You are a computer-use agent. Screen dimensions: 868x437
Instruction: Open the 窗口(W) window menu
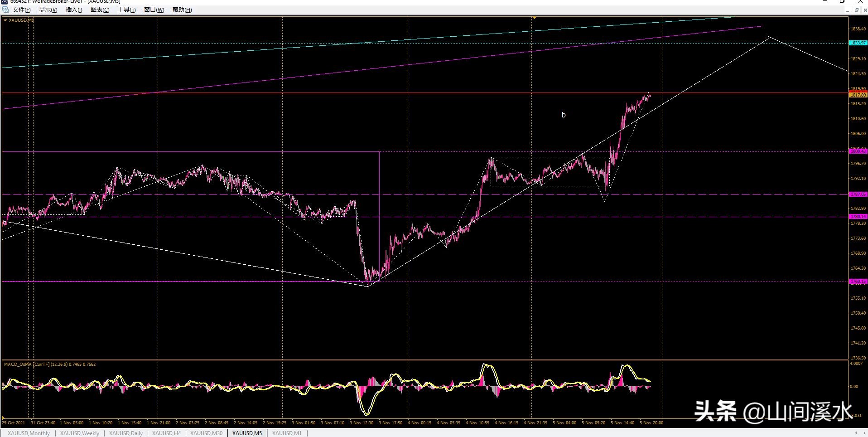pos(154,10)
